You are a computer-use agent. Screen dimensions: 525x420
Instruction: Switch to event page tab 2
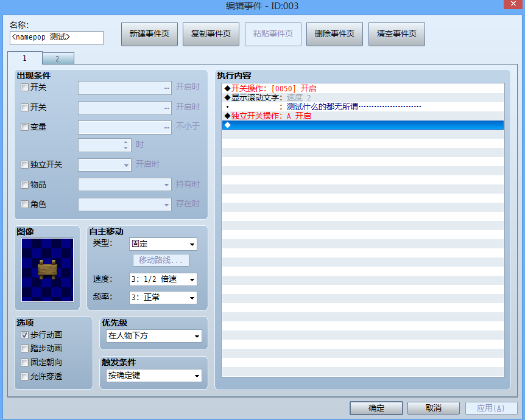point(58,58)
